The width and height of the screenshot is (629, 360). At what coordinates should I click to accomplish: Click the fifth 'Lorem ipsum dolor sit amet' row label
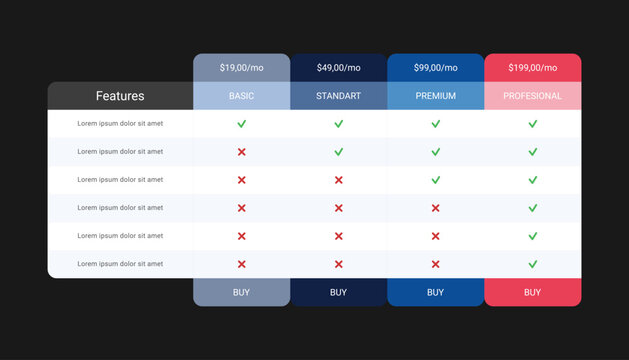pos(120,236)
